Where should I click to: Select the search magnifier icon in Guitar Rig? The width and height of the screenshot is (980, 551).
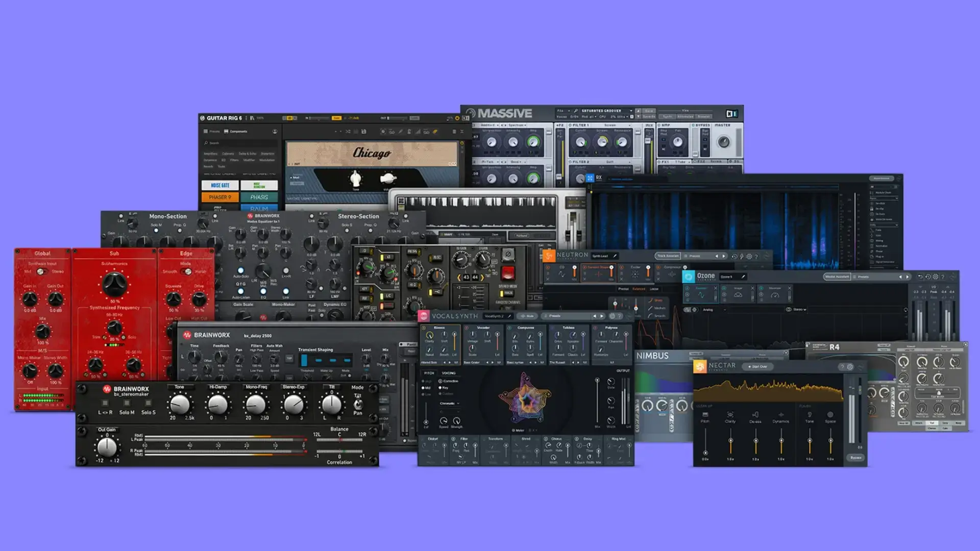pos(206,142)
